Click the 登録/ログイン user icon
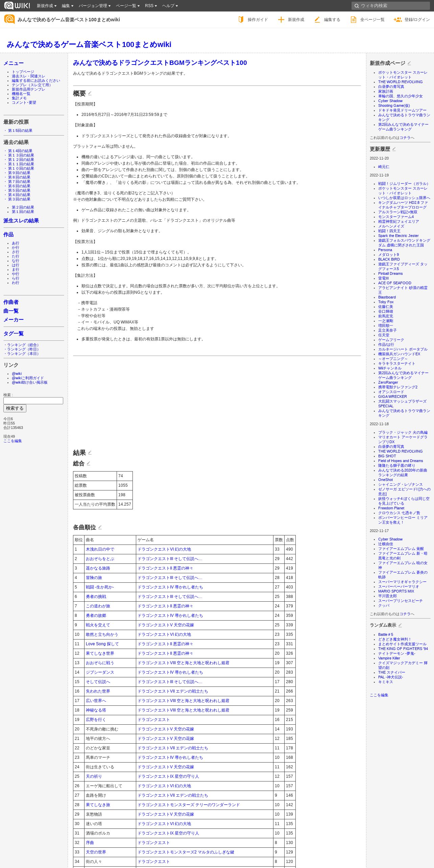Screen dimensions: 434x868 click(x=397, y=20)
